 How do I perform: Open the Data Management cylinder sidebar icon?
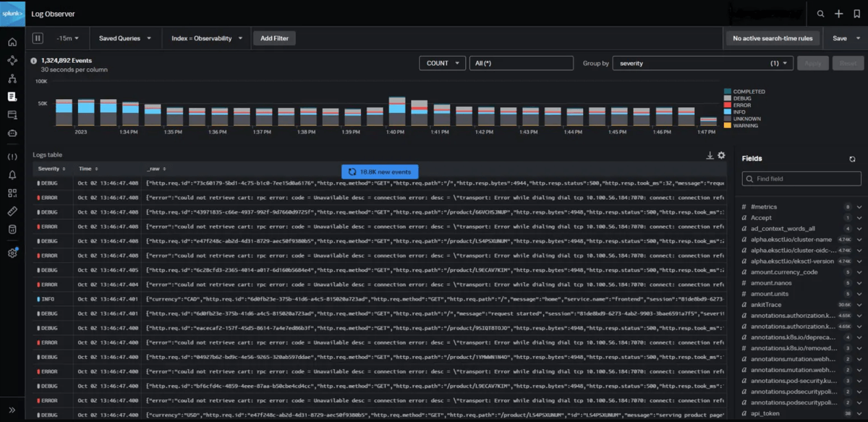pyautogui.click(x=12, y=229)
